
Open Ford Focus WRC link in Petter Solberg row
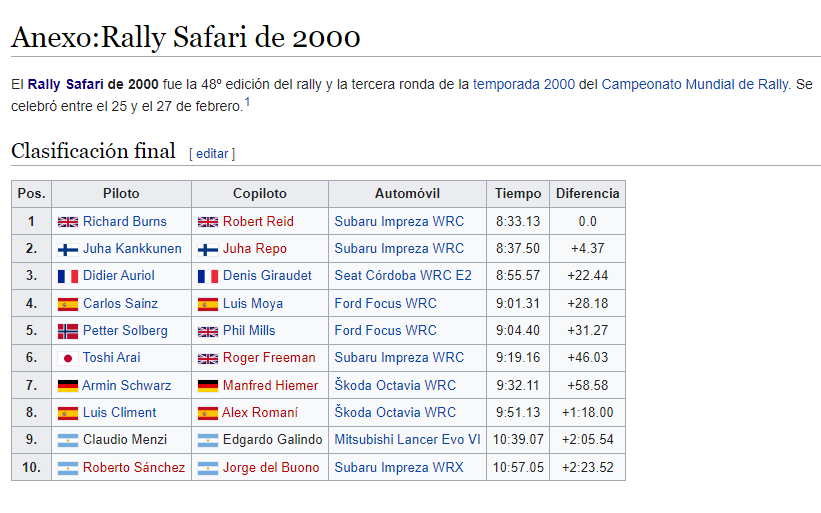(x=385, y=331)
